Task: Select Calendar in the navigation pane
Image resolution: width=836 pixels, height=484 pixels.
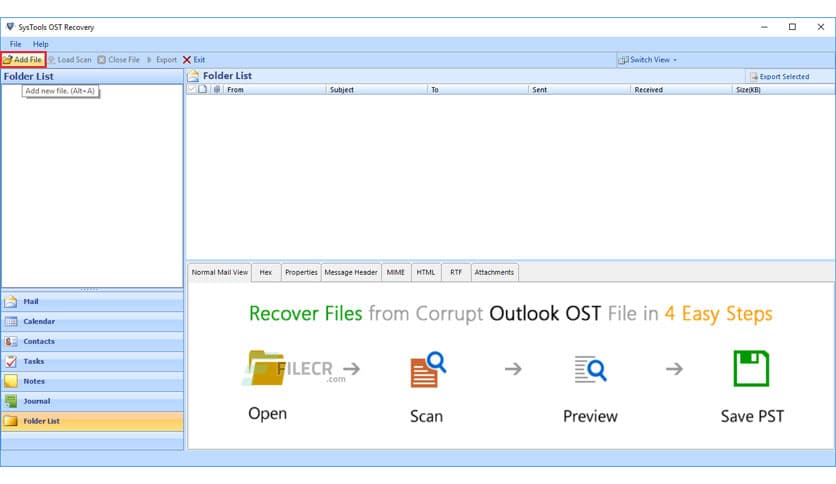Action: (x=92, y=321)
